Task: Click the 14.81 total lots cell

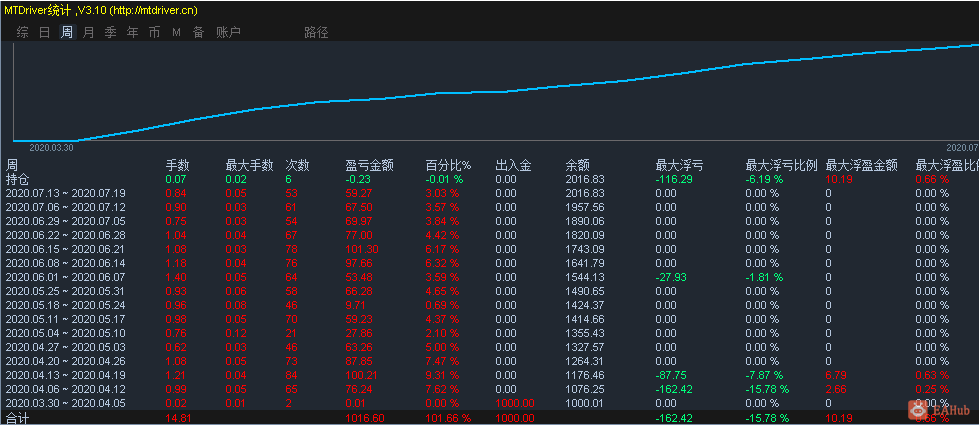Action: 177,418
